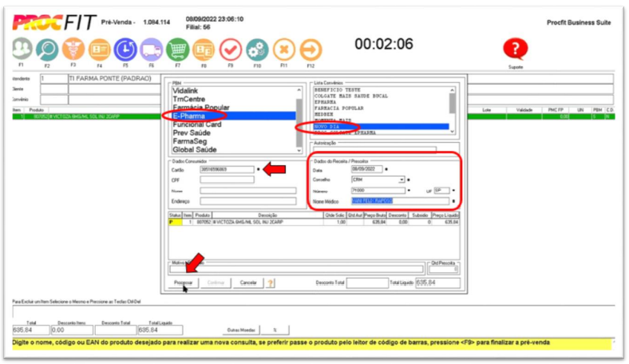
Task: Finalize pre-sale with F9 checkmark icon
Action: 230,49
